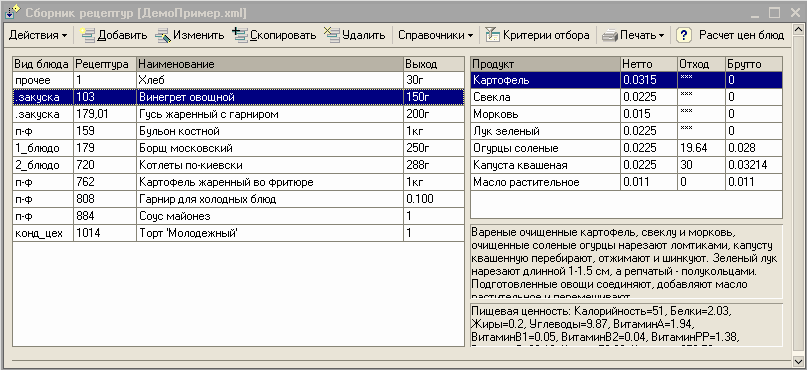Image resolution: width=807 pixels, height=370 pixels.
Task: Select the Свекла product row
Action: pyautogui.click(x=626, y=97)
